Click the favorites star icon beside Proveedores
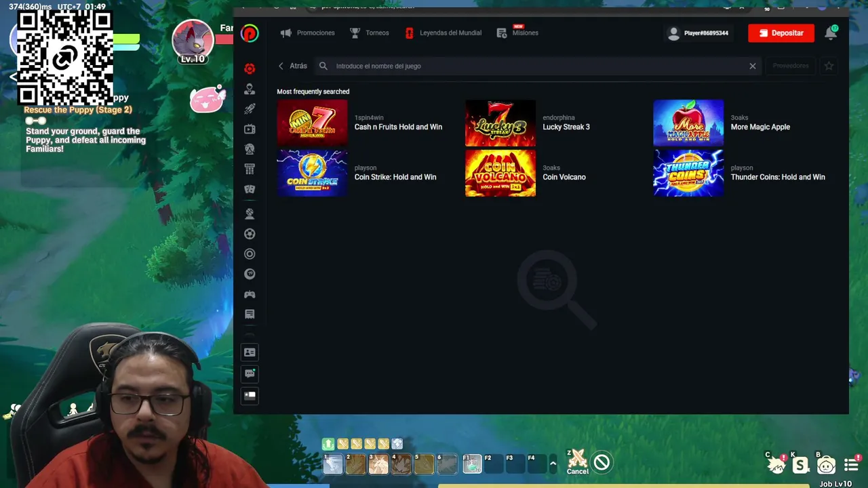 tap(829, 66)
